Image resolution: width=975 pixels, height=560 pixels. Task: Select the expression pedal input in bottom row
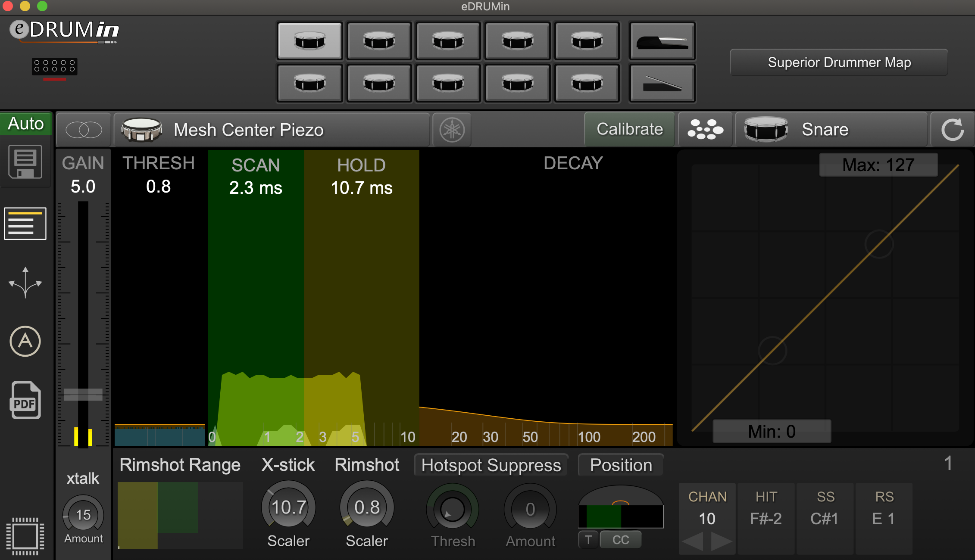662,83
